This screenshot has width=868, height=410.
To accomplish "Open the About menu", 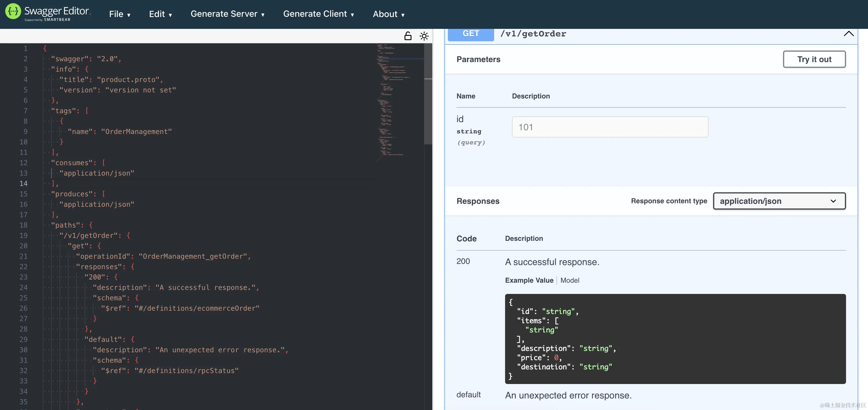I will 389,14.
